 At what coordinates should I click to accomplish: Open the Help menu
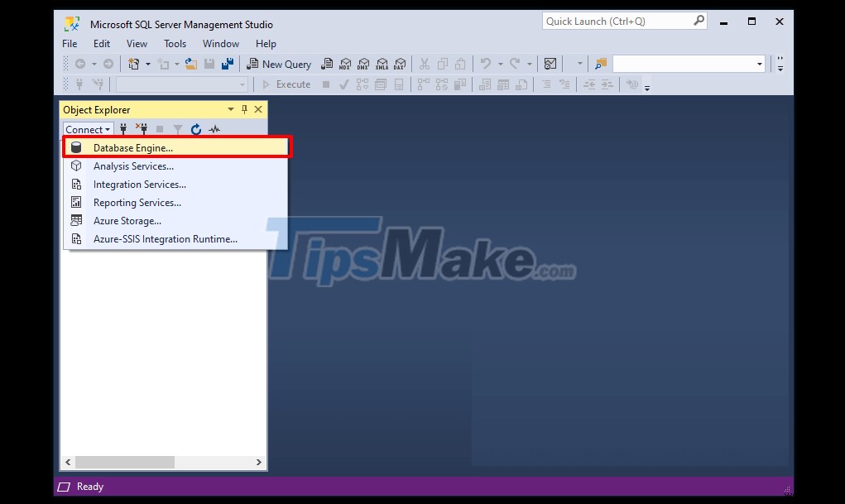(266, 44)
